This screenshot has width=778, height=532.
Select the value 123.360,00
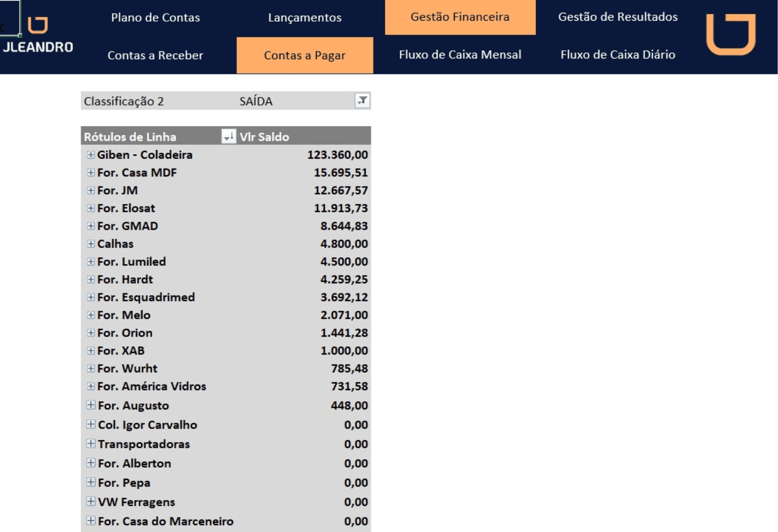338,155
